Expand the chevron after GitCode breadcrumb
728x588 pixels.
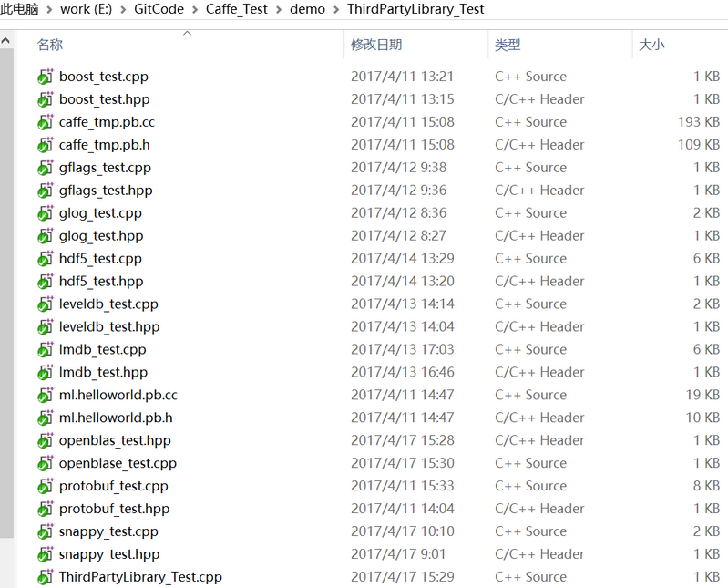coord(195,9)
